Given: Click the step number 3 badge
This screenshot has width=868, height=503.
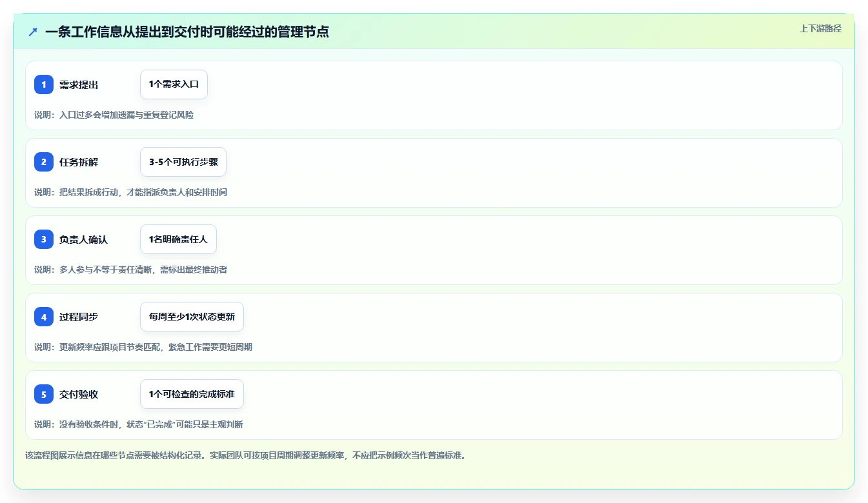Looking at the screenshot, I should point(44,239).
